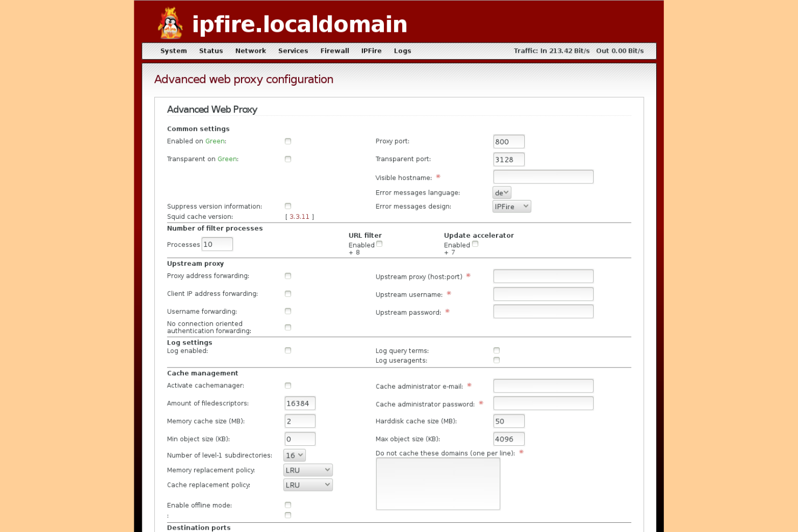
Task: Open the Error messages design dropdown
Action: tap(511, 206)
